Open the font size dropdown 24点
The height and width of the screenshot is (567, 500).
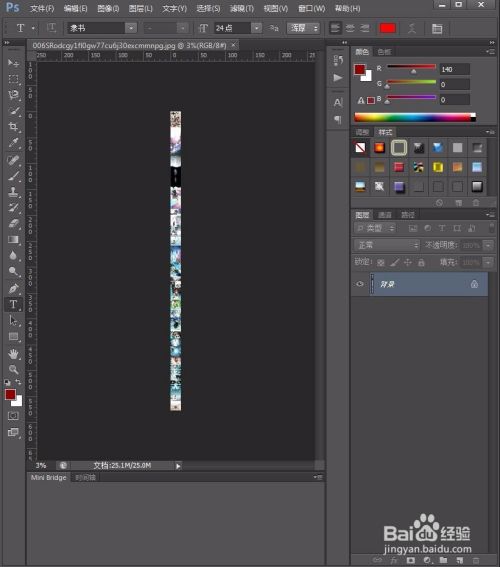[256, 28]
